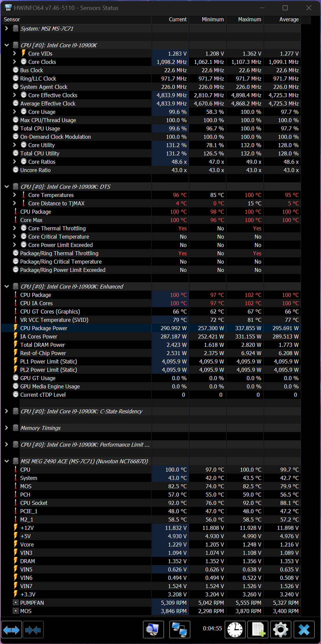This screenshot has width=321, height=644.
Task: Click the shrink columns arrows toolbar button
Action: 33,629
